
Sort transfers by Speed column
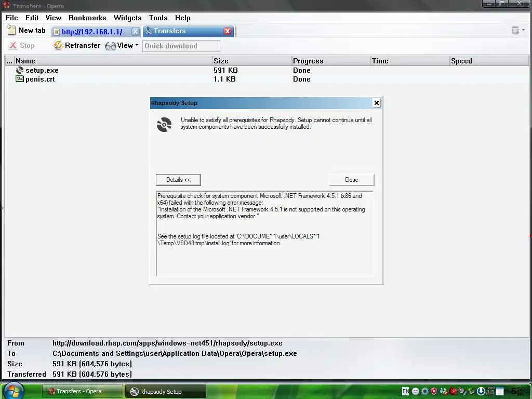pyautogui.click(x=489, y=61)
